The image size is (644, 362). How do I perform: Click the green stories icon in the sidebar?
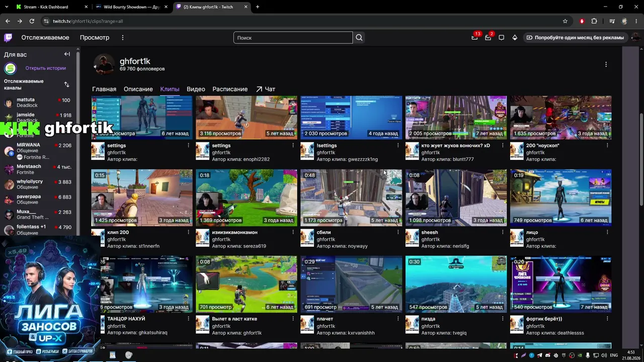[10, 68]
